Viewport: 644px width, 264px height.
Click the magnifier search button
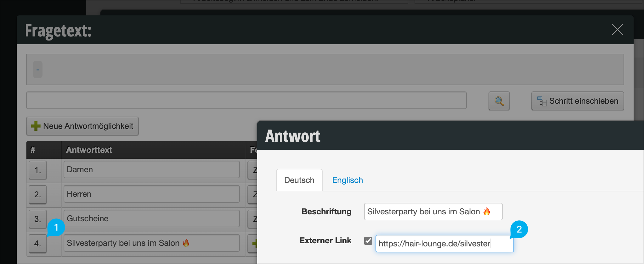pos(499,101)
